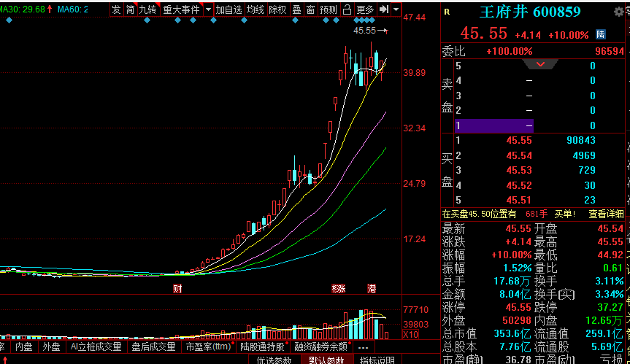Click the 叠 overlay button

[296, 9]
